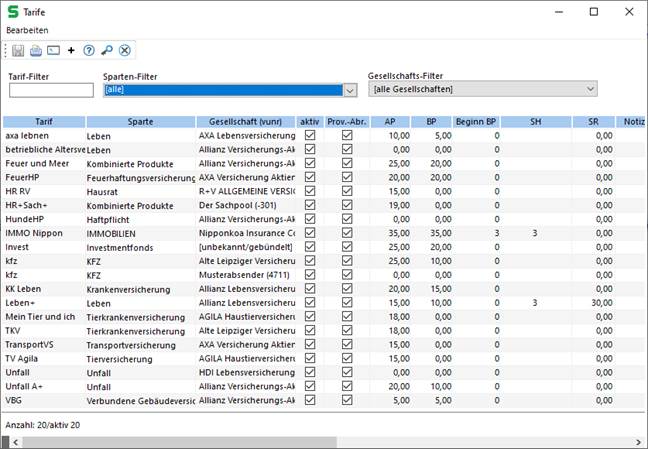Toggle aktiv checkbox for axa lebnen
Image resolution: width=648 pixels, height=449 pixels.
pyautogui.click(x=310, y=134)
